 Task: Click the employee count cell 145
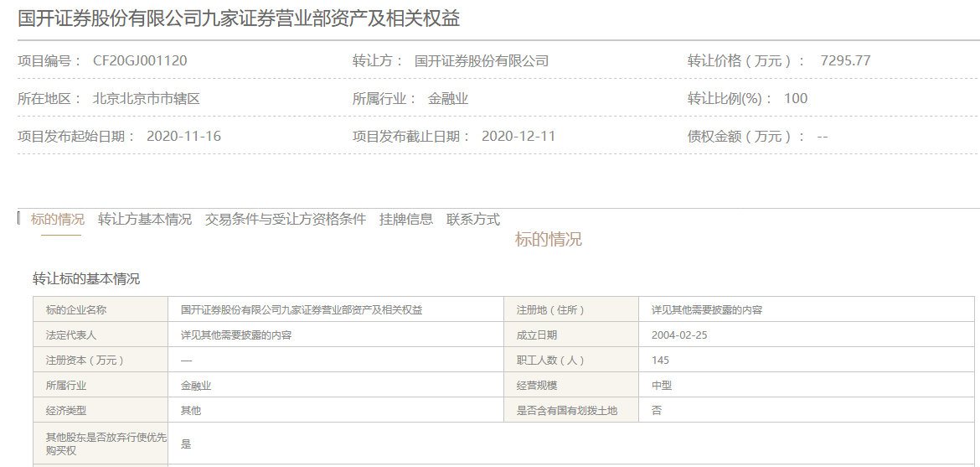tap(660, 361)
